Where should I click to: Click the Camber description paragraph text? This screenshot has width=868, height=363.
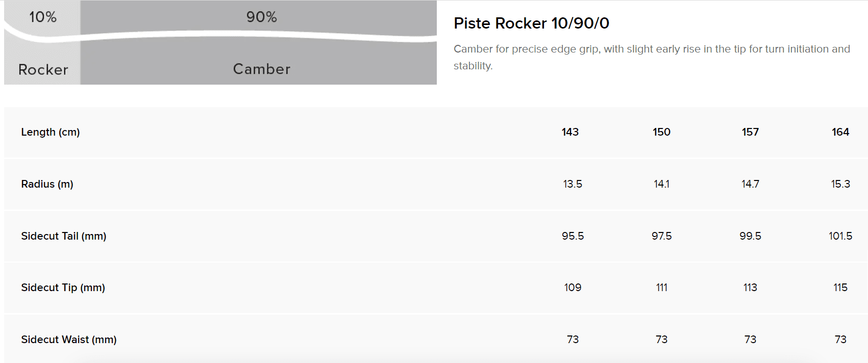652,57
